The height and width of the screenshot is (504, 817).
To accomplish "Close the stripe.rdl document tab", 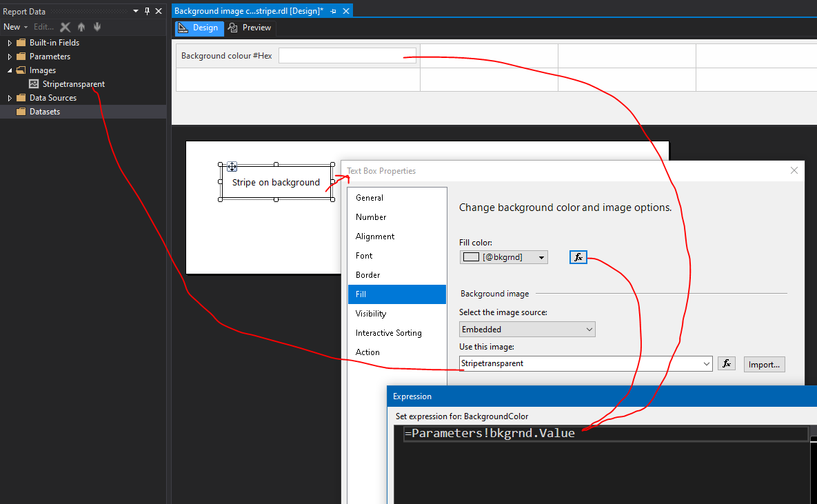I will 346,11.
